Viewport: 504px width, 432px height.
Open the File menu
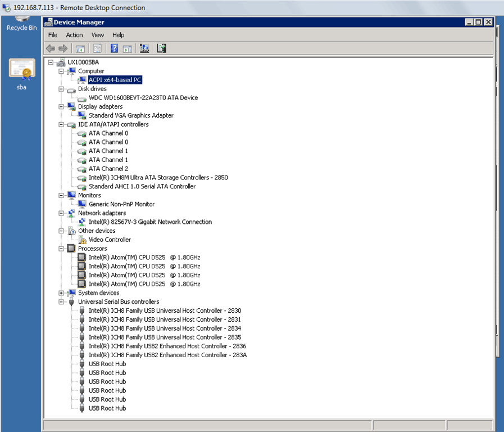pos(52,35)
